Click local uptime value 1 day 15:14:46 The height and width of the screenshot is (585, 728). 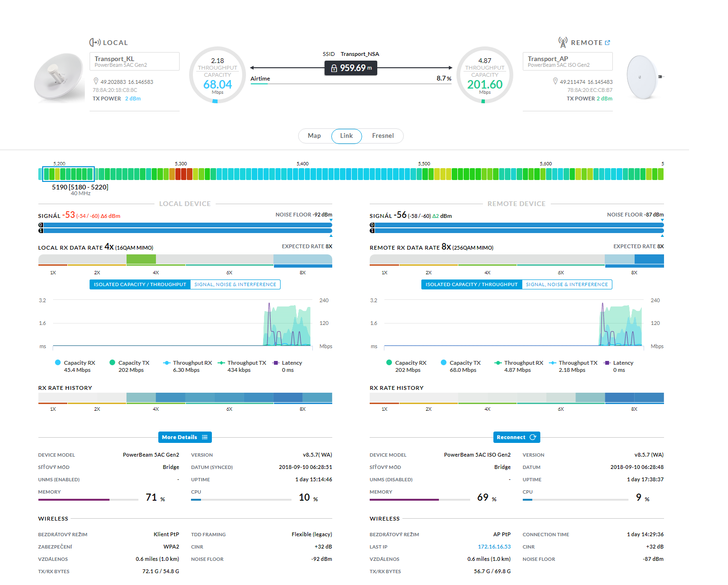(314, 479)
